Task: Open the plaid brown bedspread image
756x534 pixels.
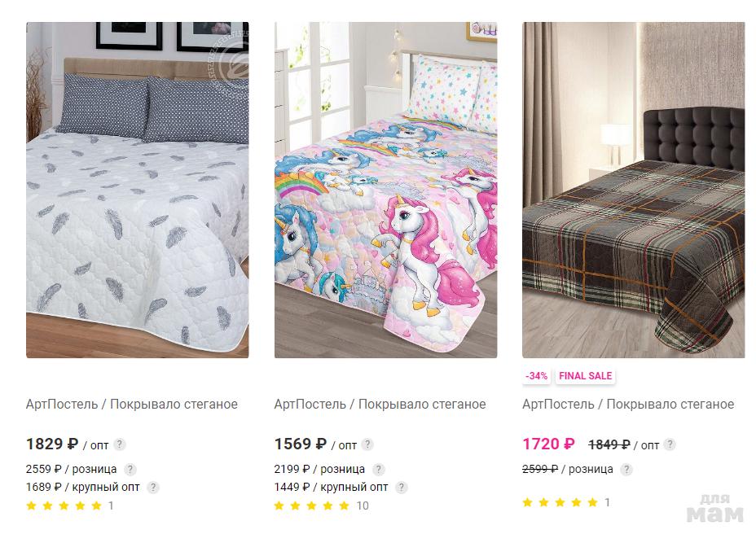Action: [634, 190]
